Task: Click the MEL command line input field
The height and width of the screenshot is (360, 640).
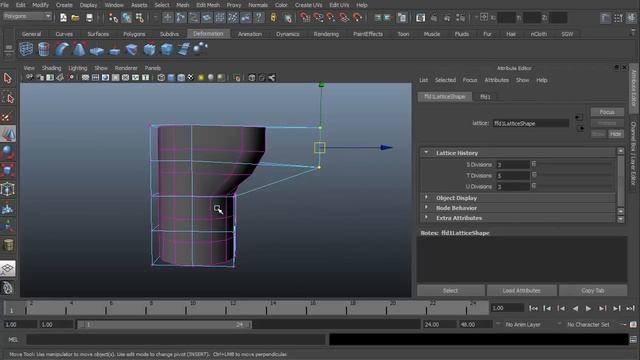Action: 176,340
